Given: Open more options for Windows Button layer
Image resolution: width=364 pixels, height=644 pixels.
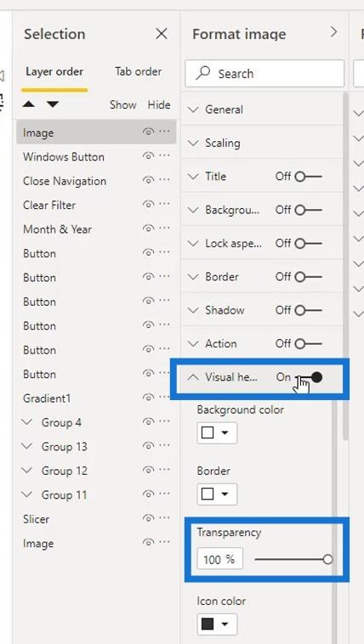Looking at the screenshot, I should (x=164, y=155).
